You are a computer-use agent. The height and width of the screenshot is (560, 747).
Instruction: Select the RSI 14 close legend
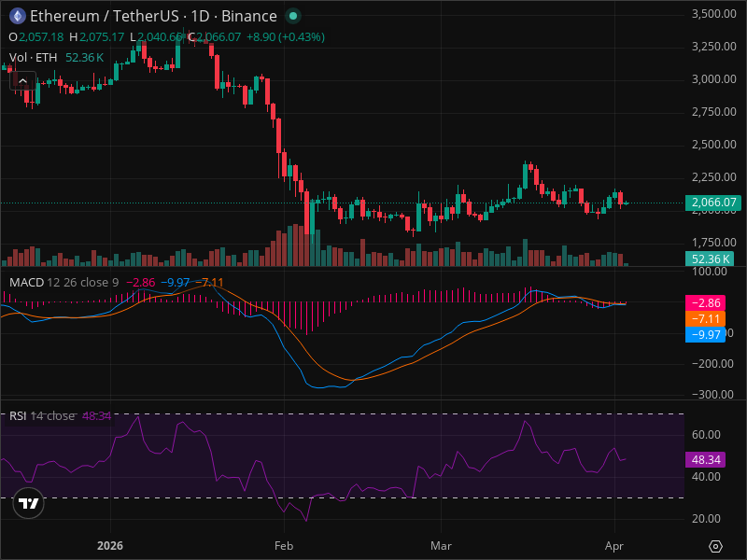[42, 415]
